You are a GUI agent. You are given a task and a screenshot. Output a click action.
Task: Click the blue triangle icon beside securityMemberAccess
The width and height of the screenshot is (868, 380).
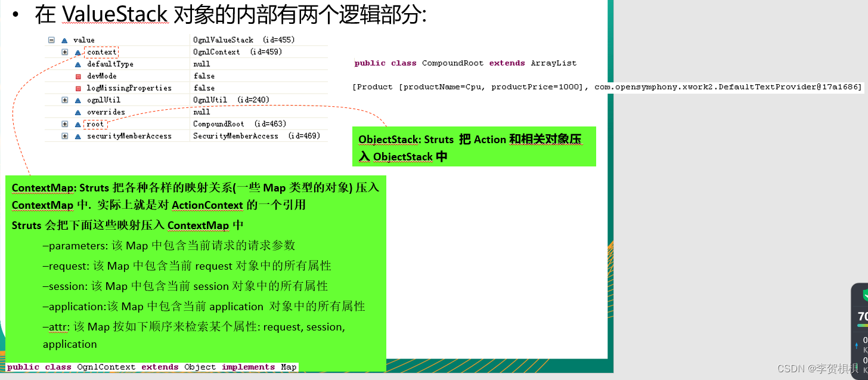77,136
